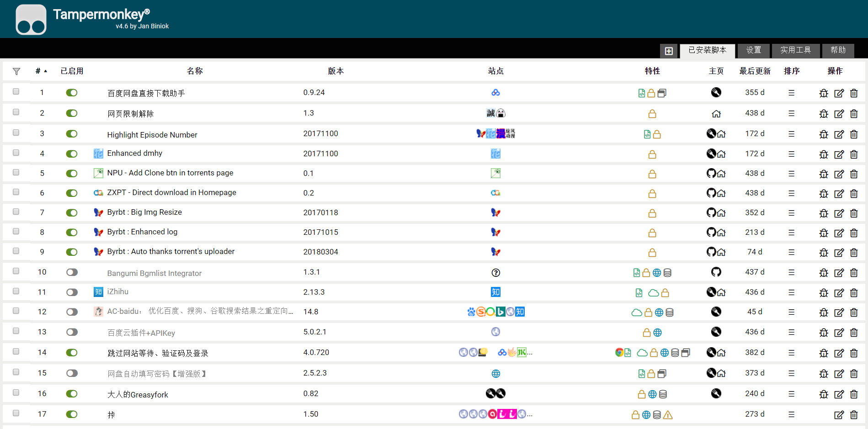Click version text 0.9.24

[314, 92]
